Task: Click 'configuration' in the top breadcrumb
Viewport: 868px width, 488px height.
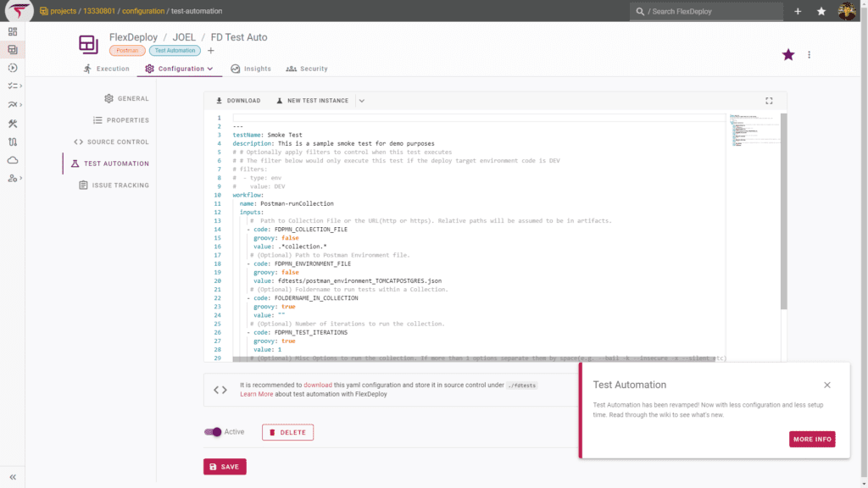Action: pyautogui.click(x=143, y=11)
